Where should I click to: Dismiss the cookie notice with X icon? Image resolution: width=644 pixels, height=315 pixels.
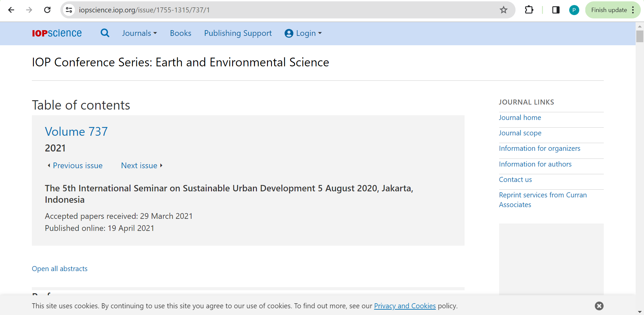(599, 306)
